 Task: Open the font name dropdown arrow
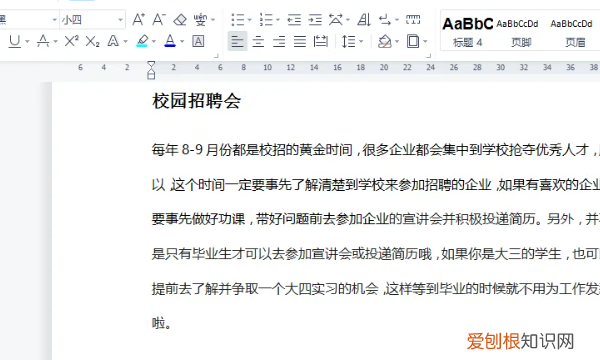[x=54, y=20]
